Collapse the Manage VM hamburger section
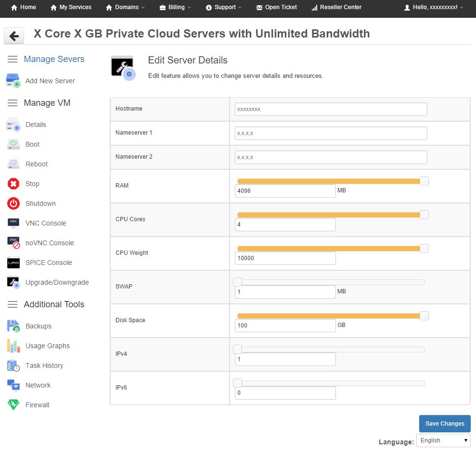This screenshot has height=453, width=476. click(13, 103)
